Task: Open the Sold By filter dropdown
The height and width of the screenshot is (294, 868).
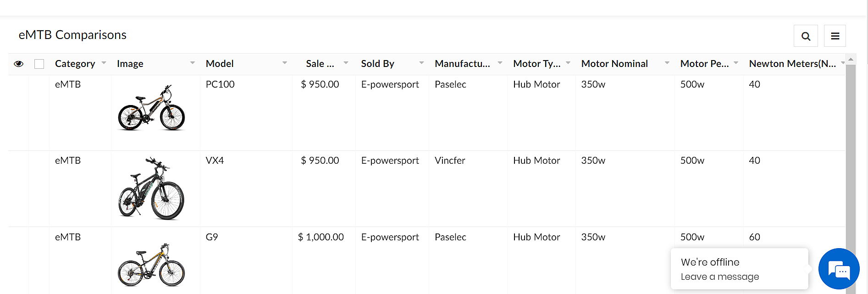Action: (421, 63)
